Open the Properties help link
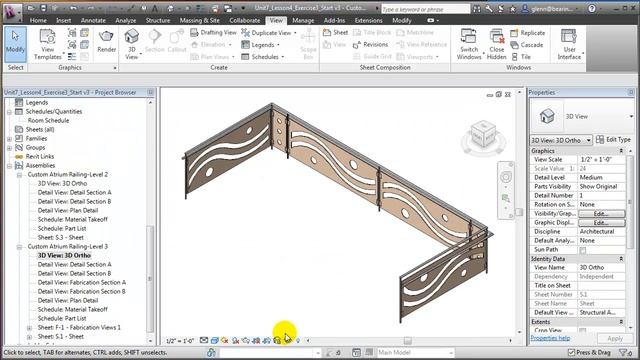This screenshot has width=640, height=360. [x=550, y=338]
